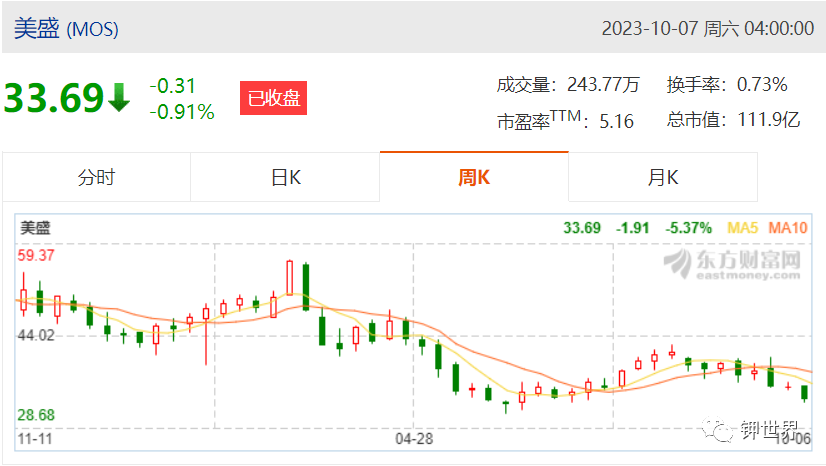Click the red 已收盘 status badge

click(x=273, y=98)
